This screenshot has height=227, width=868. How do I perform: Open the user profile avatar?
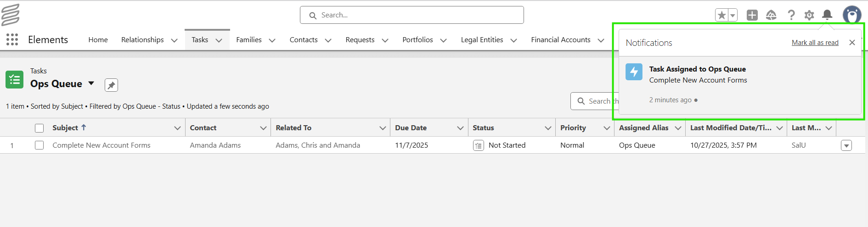click(852, 15)
